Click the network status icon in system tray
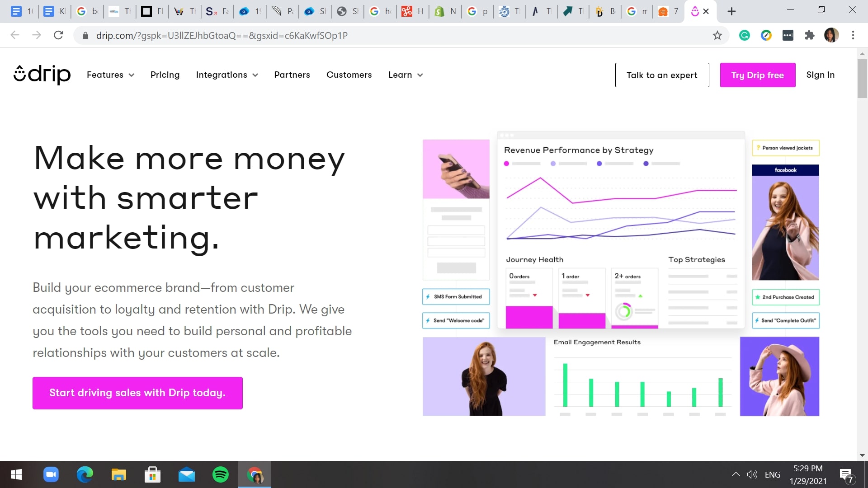The height and width of the screenshot is (488, 868). pyautogui.click(x=735, y=474)
